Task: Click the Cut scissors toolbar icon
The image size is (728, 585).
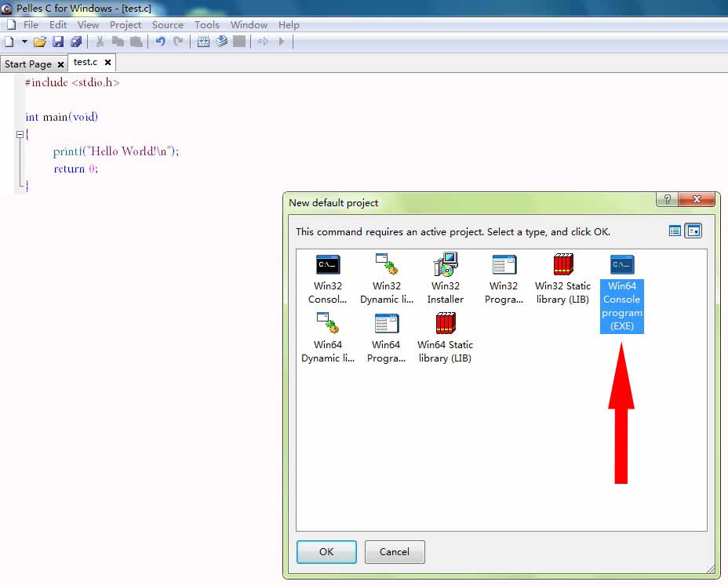Action: point(100,42)
